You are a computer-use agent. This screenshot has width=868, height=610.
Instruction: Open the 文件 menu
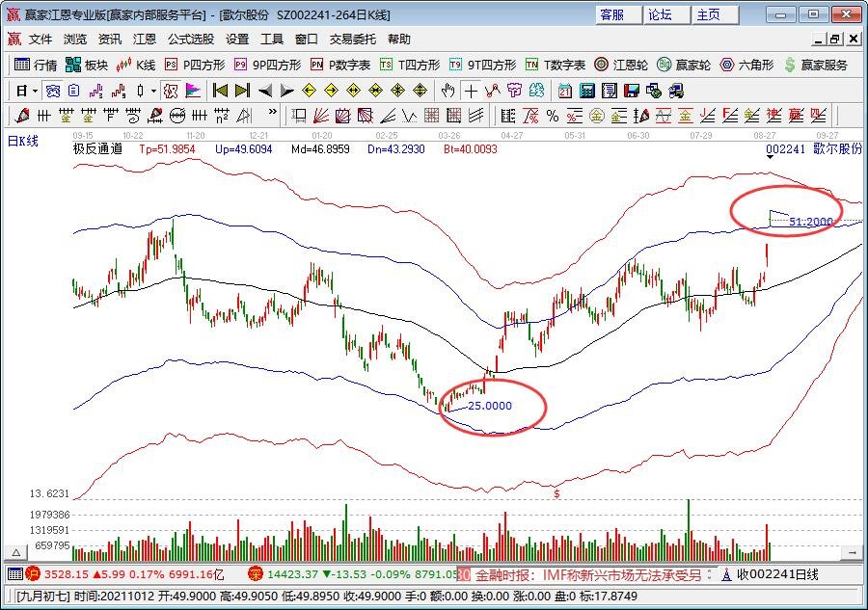[41, 39]
